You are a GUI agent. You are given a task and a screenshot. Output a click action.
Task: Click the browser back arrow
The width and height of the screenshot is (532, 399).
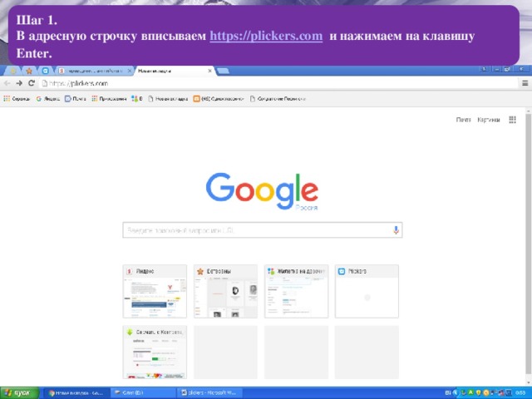(x=7, y=83)
